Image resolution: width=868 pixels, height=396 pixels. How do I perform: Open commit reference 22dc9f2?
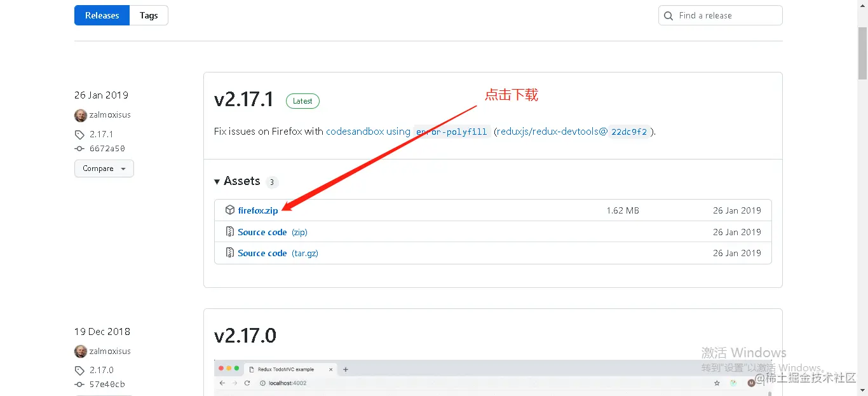point(628,132)
